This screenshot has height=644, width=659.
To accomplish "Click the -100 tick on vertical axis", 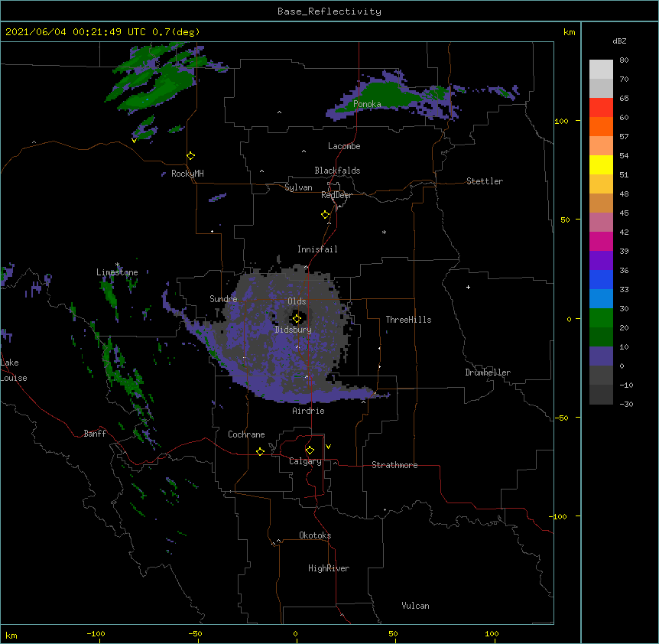I will pos(559,516).
